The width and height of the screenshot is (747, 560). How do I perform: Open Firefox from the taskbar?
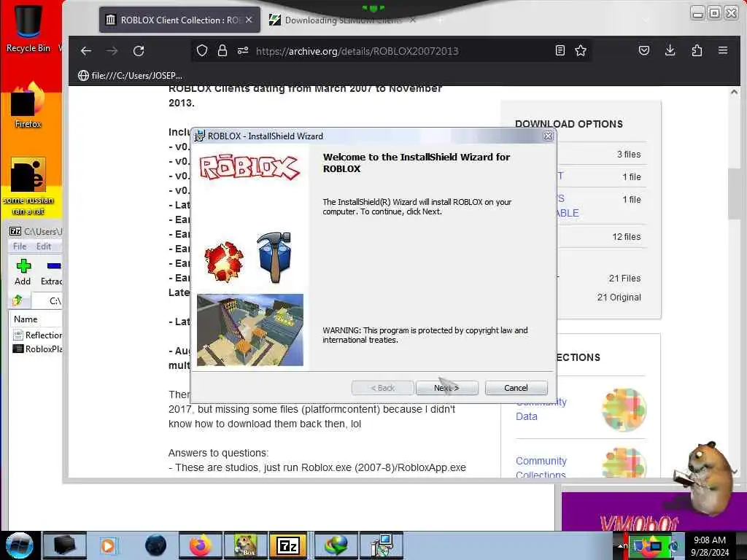[201, 545]
